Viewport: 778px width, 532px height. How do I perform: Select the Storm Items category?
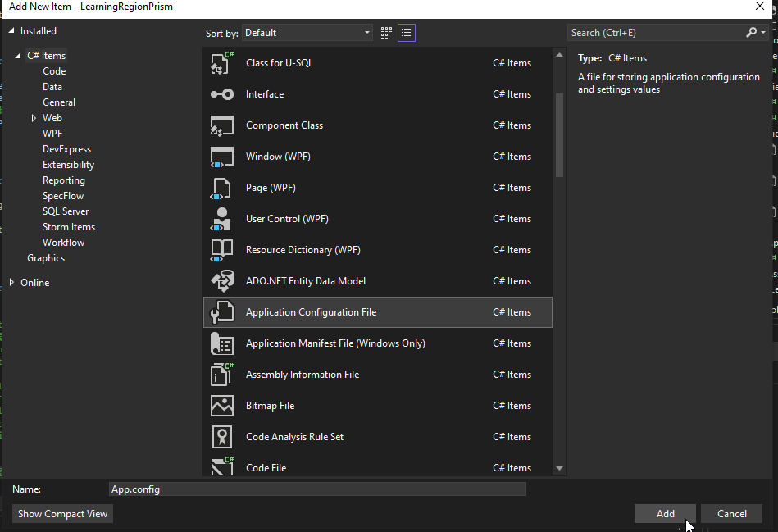coord(69,227)
